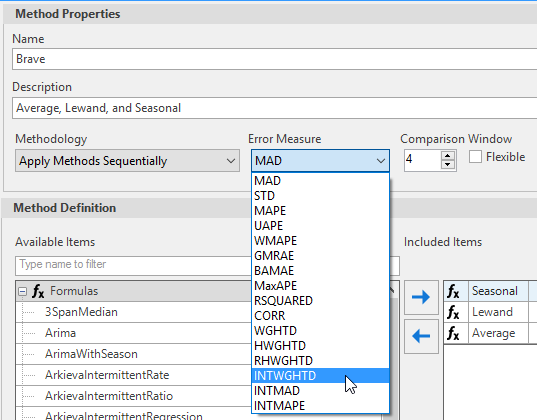Screen dimensions: 537x420
Task: Select CORR option
Action: 320,316
